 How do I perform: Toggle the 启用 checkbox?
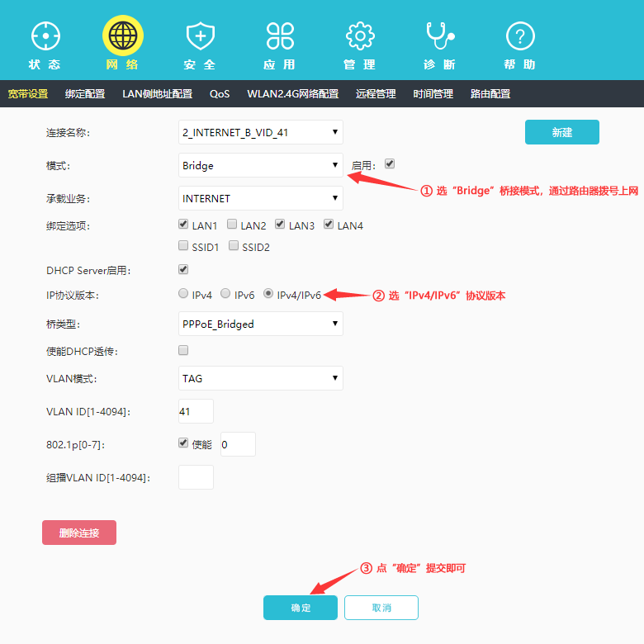pos(390,163)
